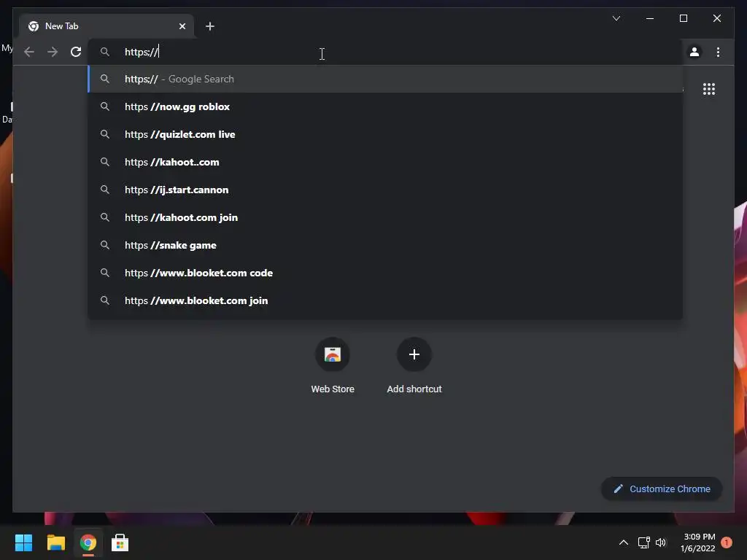Select suggestion "https //quizlet.com live"
The width and height of the screenshot is (747, 560).
click(x=385, y=134)
